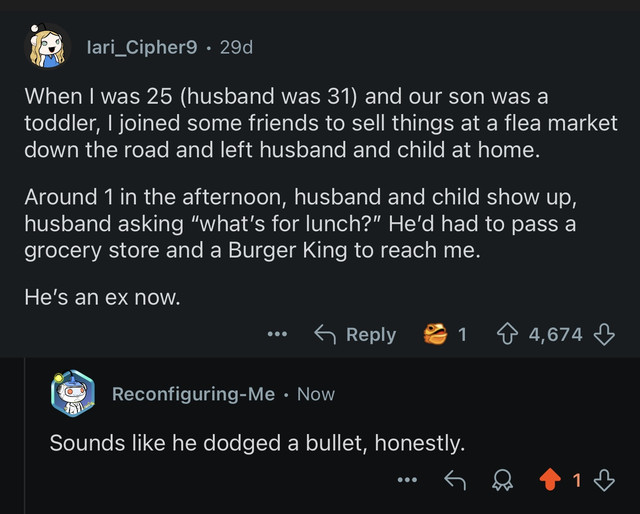The image size is (640, 514).
Task: Give award to Reconfiguring-Me's reply
Action: coord(502,480)
